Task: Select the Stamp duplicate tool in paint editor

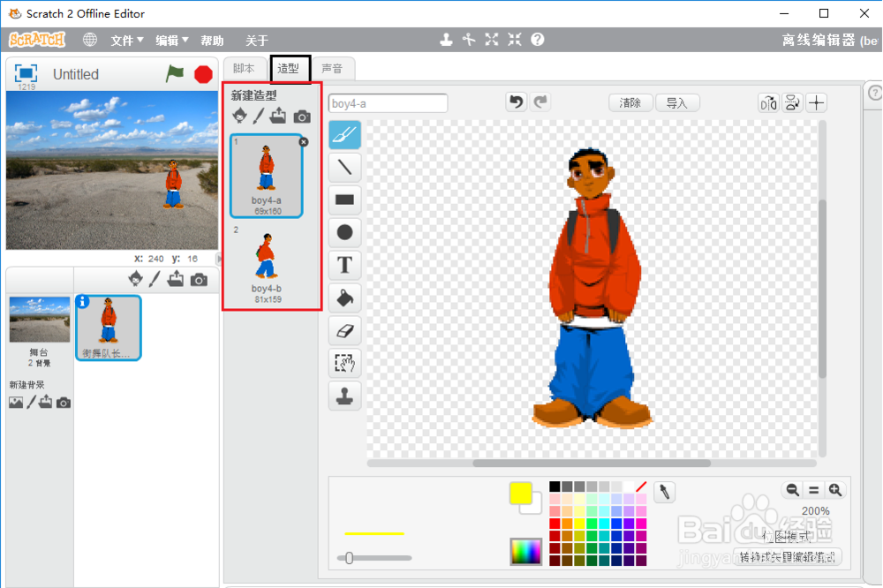Action: tap(344, 396)
